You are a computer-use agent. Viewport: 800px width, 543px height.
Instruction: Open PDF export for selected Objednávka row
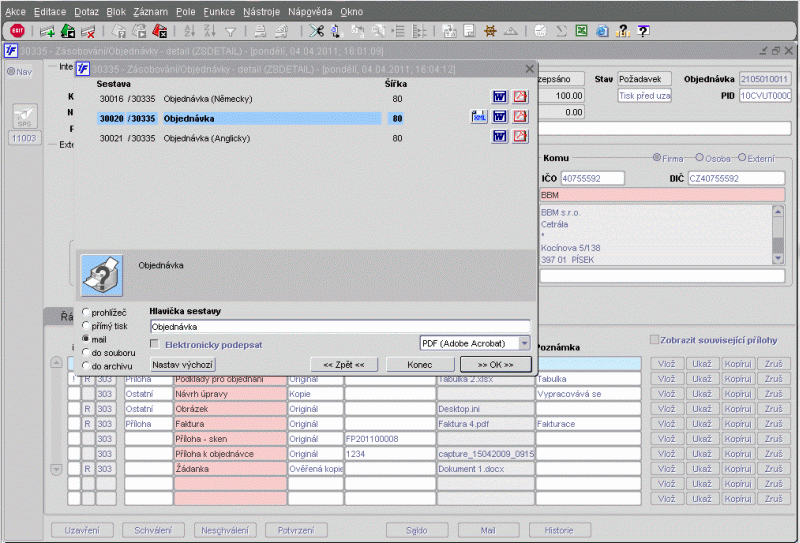pos(520,116)
